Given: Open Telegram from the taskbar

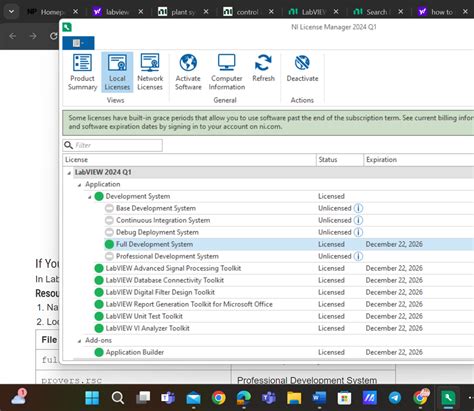Looking at the screenshot, I should click(x=395, y=398).
